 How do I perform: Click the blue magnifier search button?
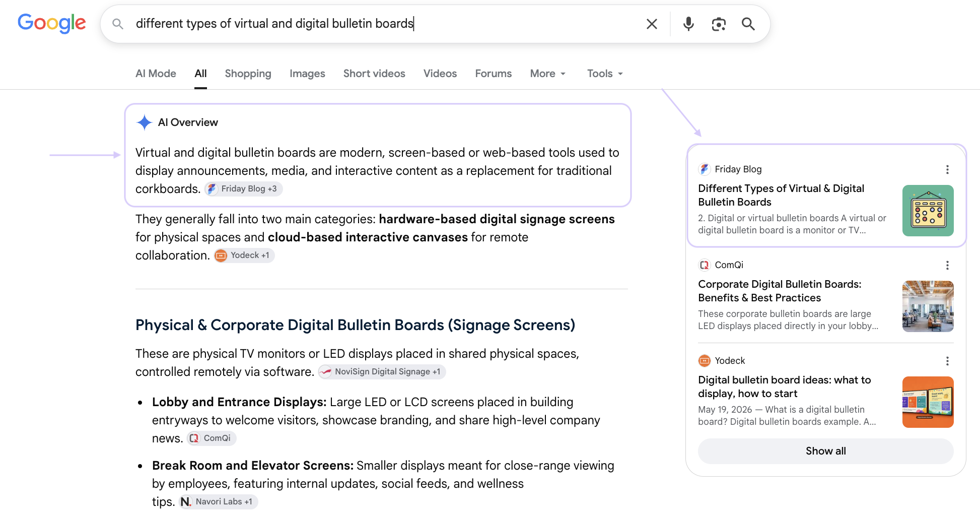pos(748,24)
